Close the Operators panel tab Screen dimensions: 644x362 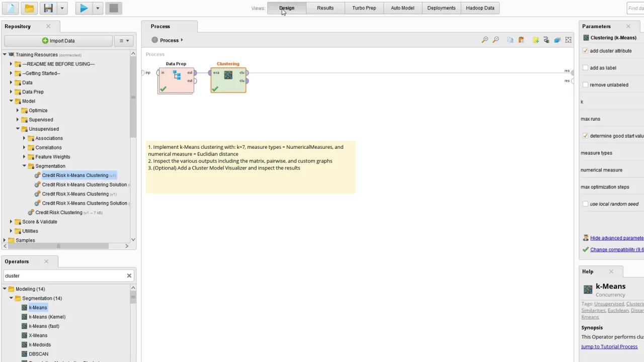pyautogui.click(x=46, y=261)
